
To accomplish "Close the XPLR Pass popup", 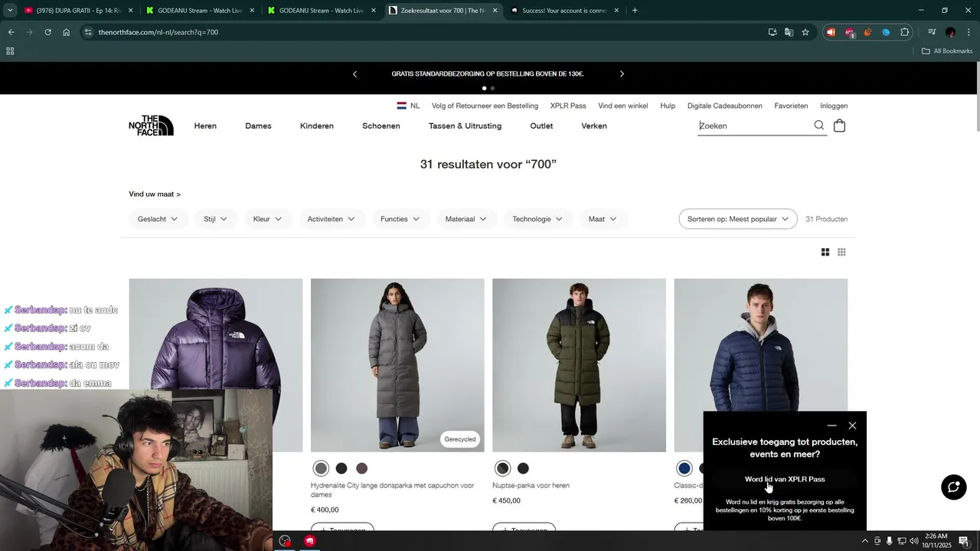I will pos(852,425).
